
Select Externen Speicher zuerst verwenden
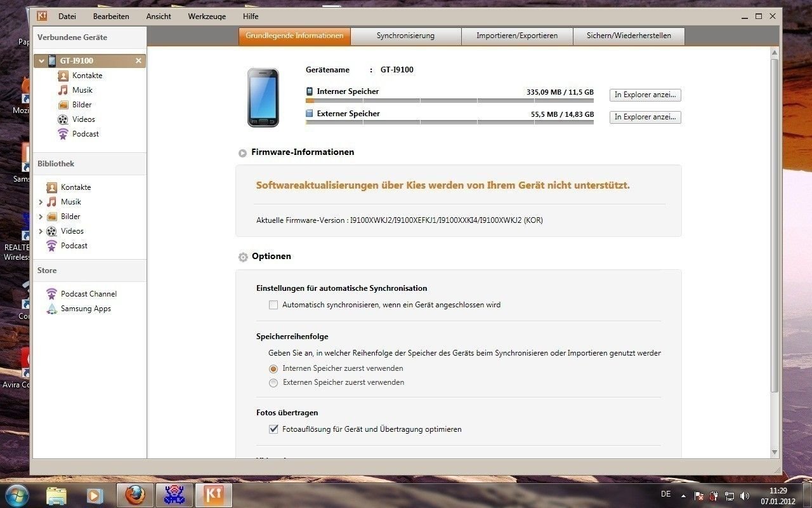273,383
